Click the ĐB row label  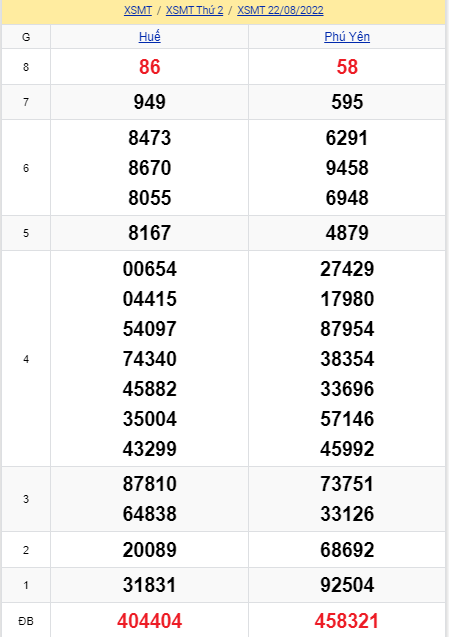click(x=26, y=621)
